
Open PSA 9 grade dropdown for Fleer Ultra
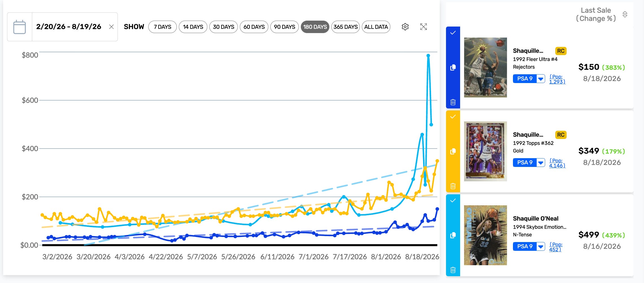click(541, 79)
